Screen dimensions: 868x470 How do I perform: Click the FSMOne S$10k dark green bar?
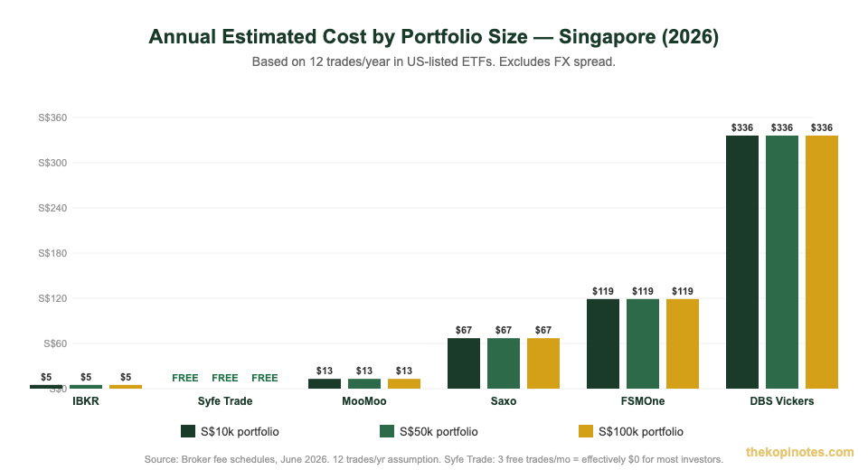(x=603, y=343)
